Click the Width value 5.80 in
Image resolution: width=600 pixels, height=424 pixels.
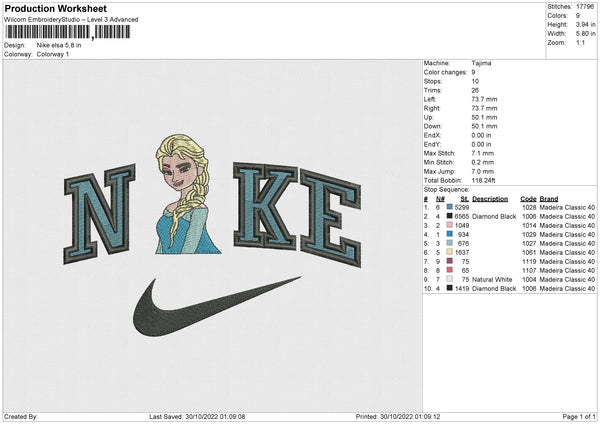coord(585,34)
